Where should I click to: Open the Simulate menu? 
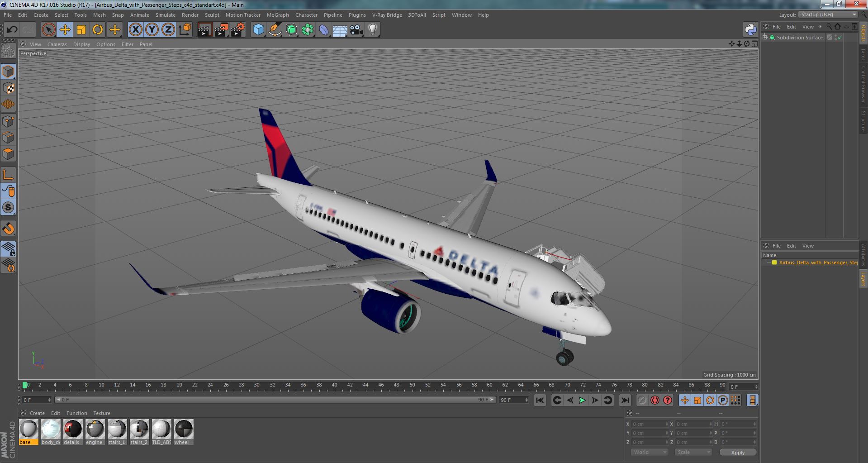(165, 15)
